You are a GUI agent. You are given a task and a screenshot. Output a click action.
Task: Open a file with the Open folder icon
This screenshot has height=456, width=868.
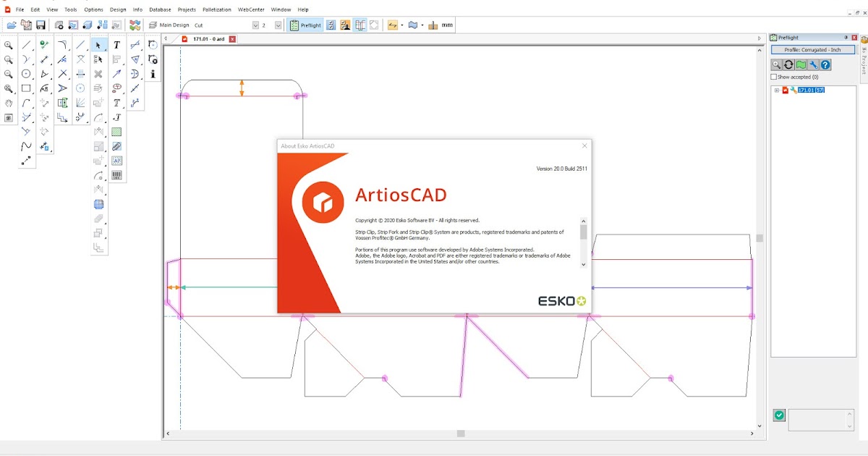pos(12,25)
